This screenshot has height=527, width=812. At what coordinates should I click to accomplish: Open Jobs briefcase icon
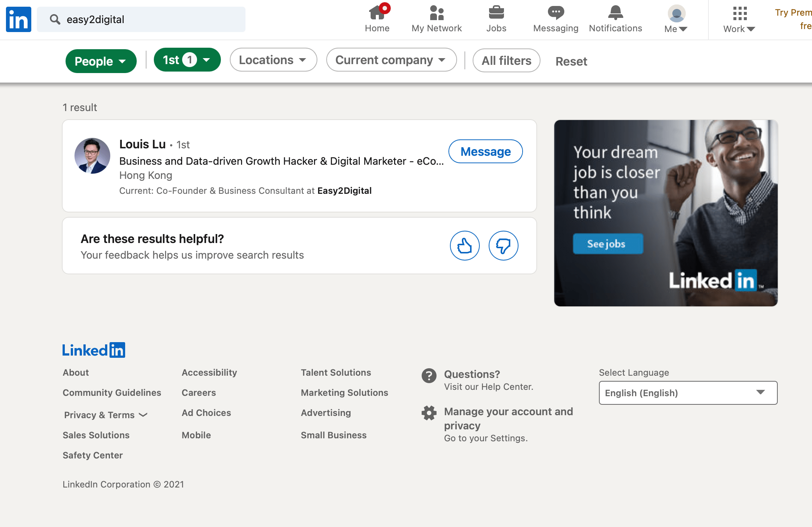tap(496, 13)
